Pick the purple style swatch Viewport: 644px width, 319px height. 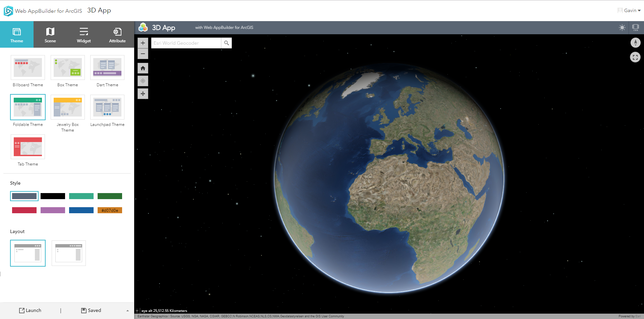53,210
